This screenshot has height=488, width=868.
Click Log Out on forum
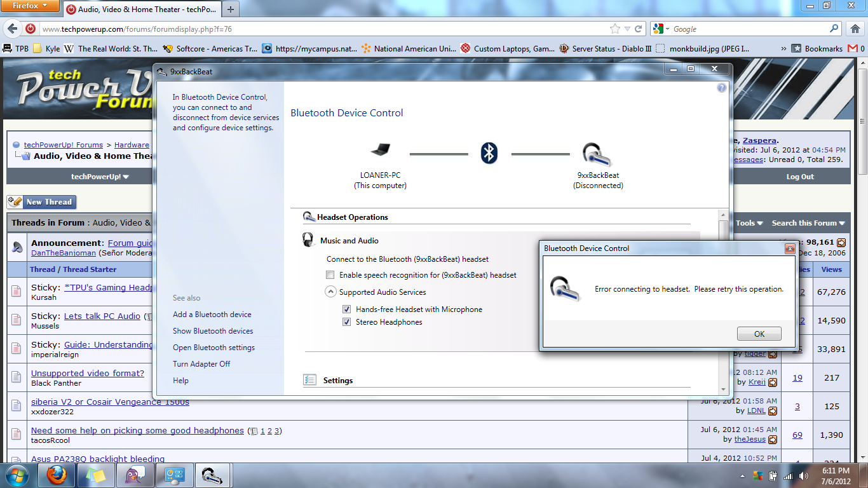[799, 177]
